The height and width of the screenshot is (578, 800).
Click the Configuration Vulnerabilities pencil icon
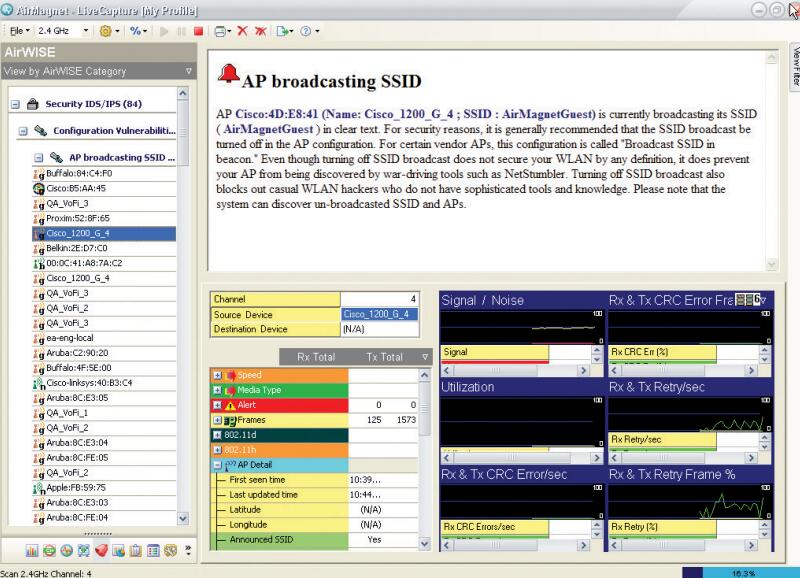(x=41, y=131)
